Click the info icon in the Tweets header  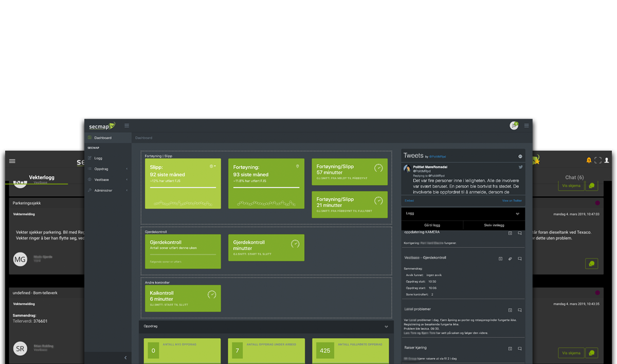(520, 156)
